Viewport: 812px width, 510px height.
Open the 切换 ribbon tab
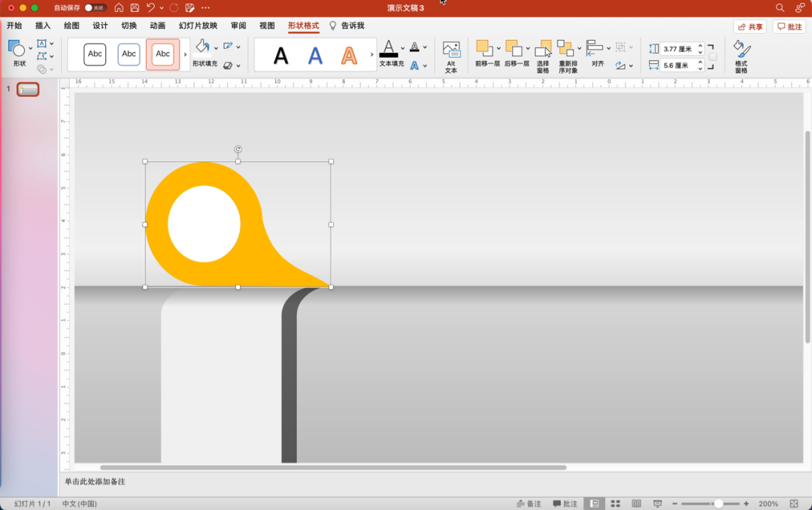(129, 26)
